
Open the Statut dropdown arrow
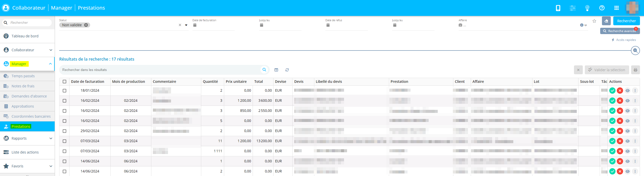pos(186,25)
